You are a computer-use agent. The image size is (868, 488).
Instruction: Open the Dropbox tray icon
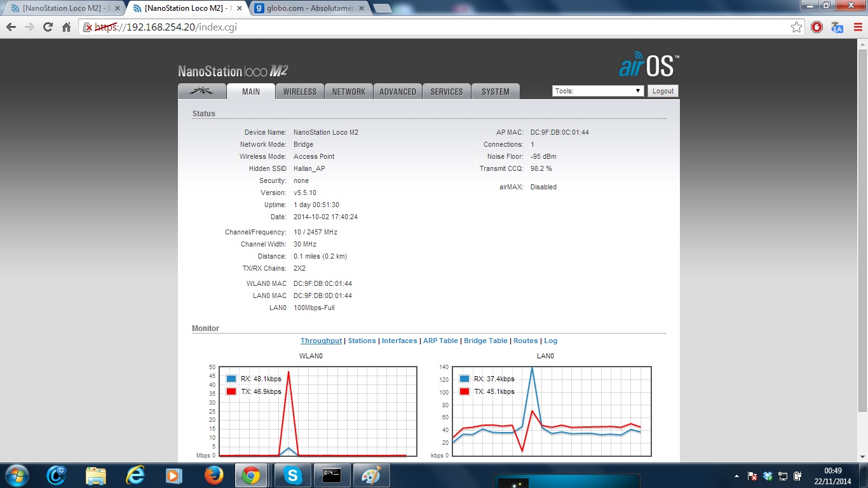tap(768, 476)
